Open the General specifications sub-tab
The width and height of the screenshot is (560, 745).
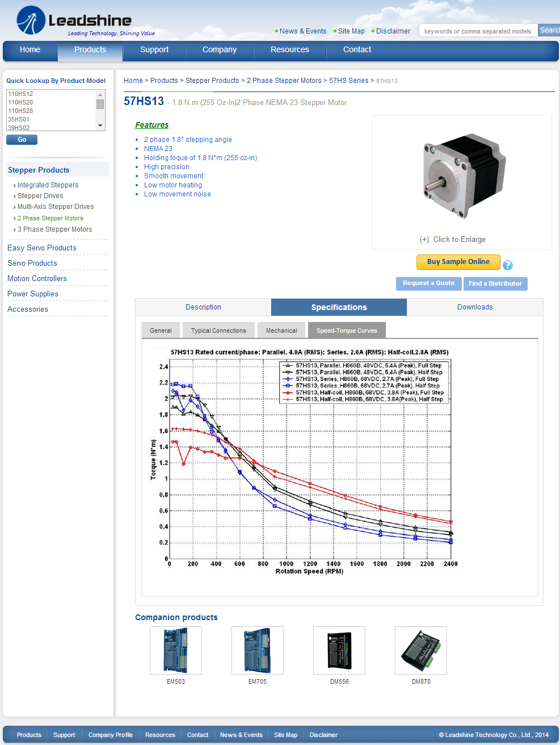point(161,330)
